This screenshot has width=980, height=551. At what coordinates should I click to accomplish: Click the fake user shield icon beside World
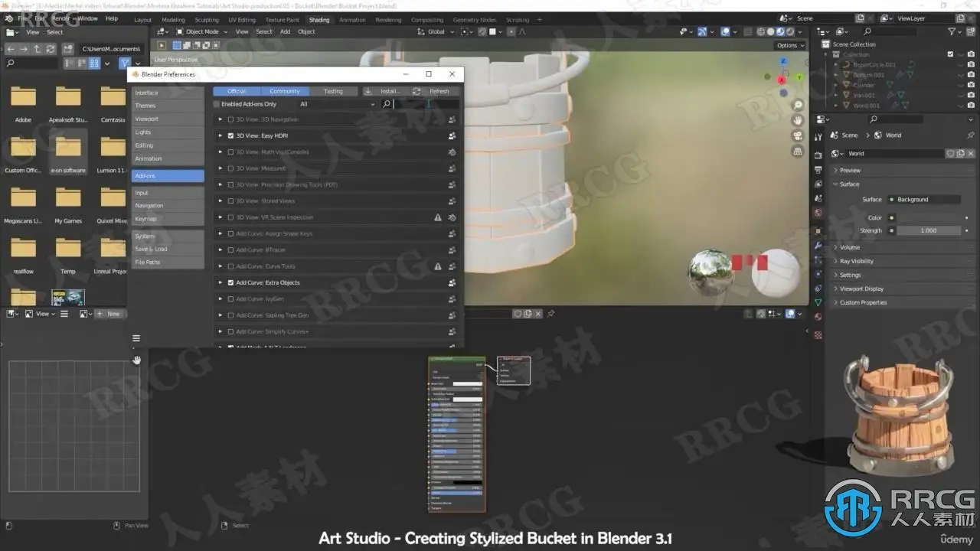(x=951, y=153)
